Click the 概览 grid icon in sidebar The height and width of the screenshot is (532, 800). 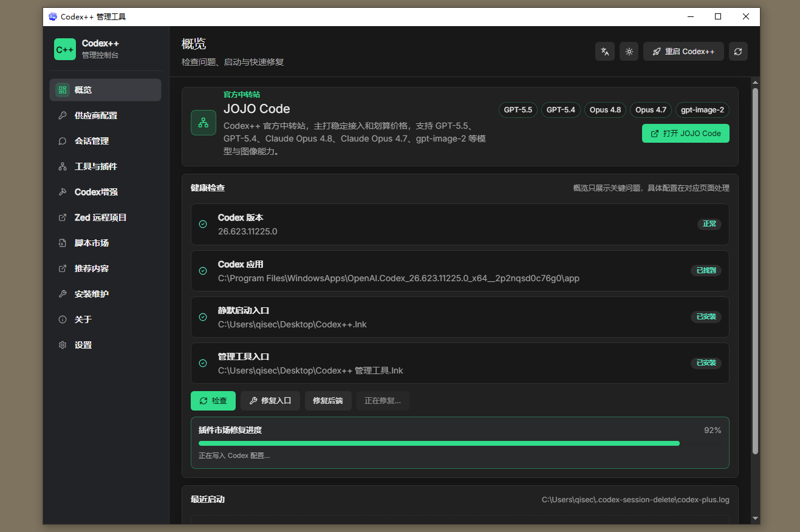62,90
